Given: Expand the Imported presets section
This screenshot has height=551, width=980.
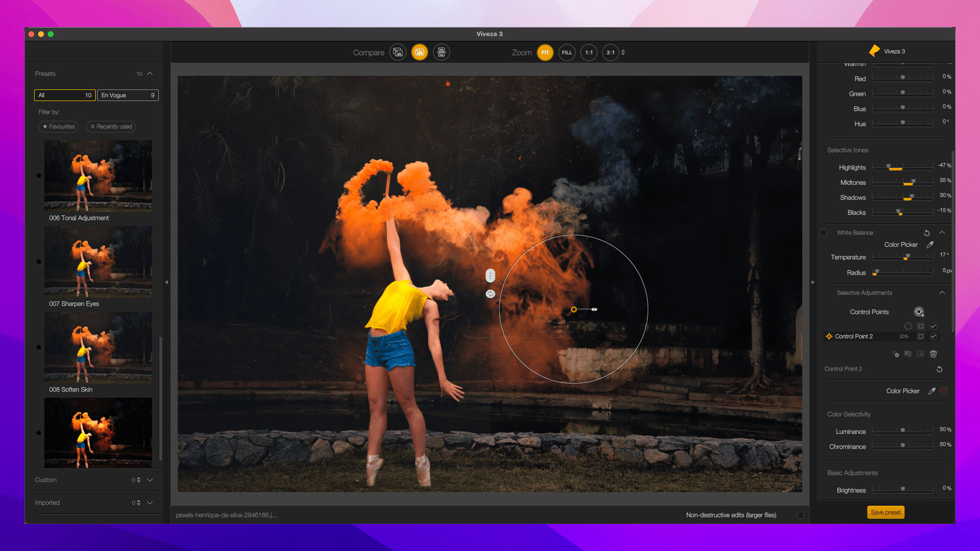Looking at the screenshot, I should click(x=150, y=503).
